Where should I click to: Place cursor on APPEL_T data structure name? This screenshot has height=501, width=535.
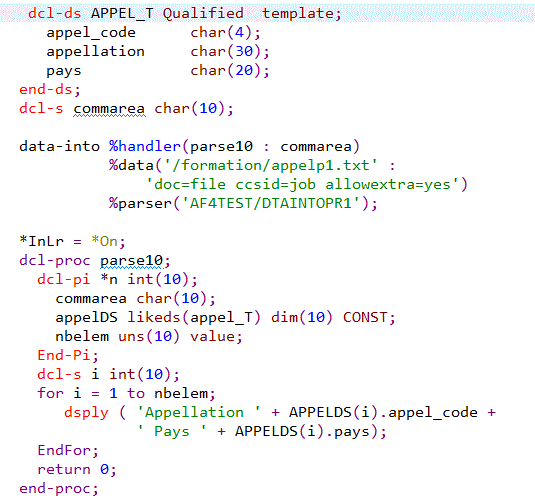[x=122, y=14]
